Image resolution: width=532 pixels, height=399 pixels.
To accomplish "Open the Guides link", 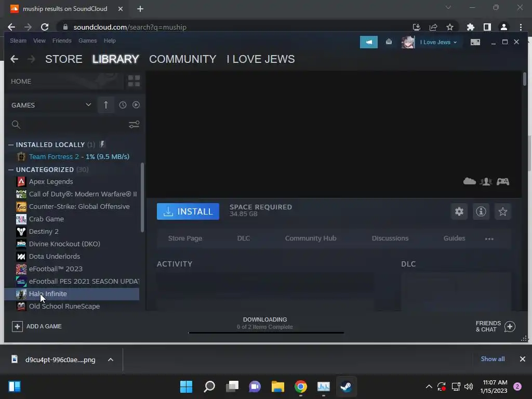I will coord(454,238).
